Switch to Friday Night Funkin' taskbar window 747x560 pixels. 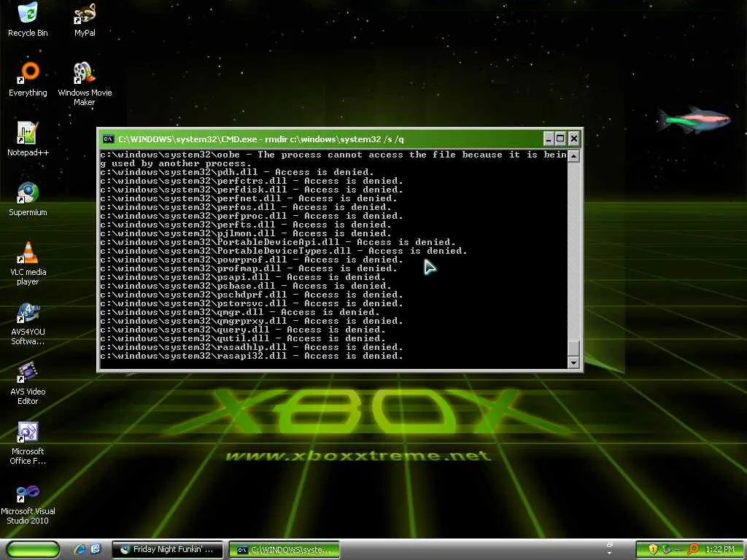pyautogui.click(x=167, y=550)
